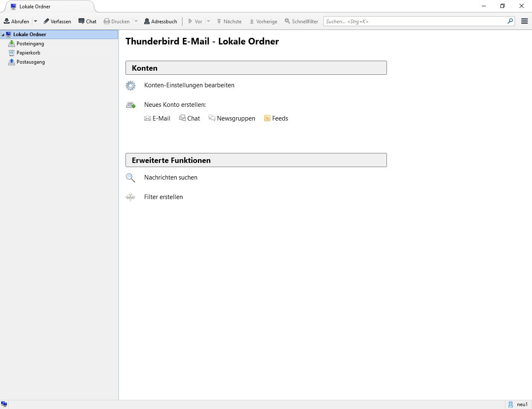
Task: Click the magnifying glass icon beside Nachrichten suchen
Action: [x=131, y=178]
